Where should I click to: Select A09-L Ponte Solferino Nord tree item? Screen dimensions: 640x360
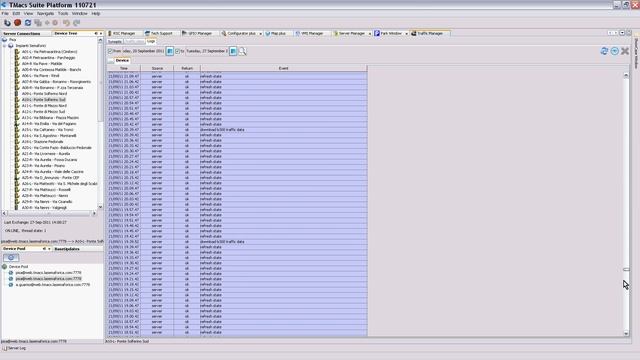pos(44,93)
